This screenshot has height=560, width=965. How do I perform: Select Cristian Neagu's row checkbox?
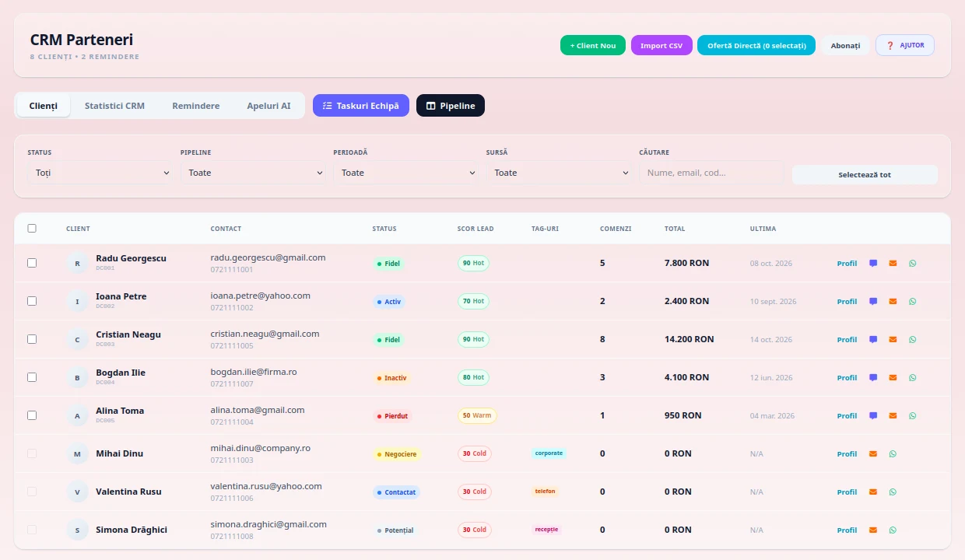[32, 339]
